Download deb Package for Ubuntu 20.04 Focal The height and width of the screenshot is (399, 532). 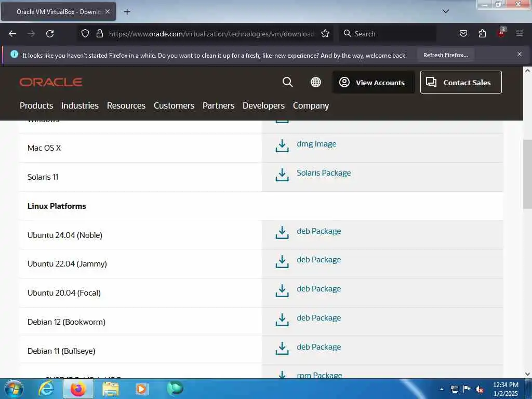(318, 289)
